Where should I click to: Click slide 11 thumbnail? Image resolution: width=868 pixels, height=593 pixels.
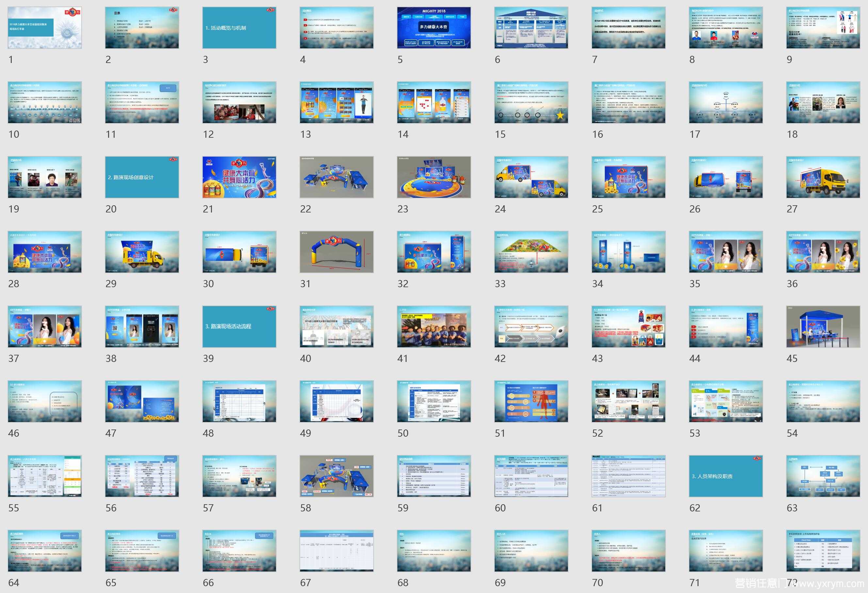click(142, 102)
